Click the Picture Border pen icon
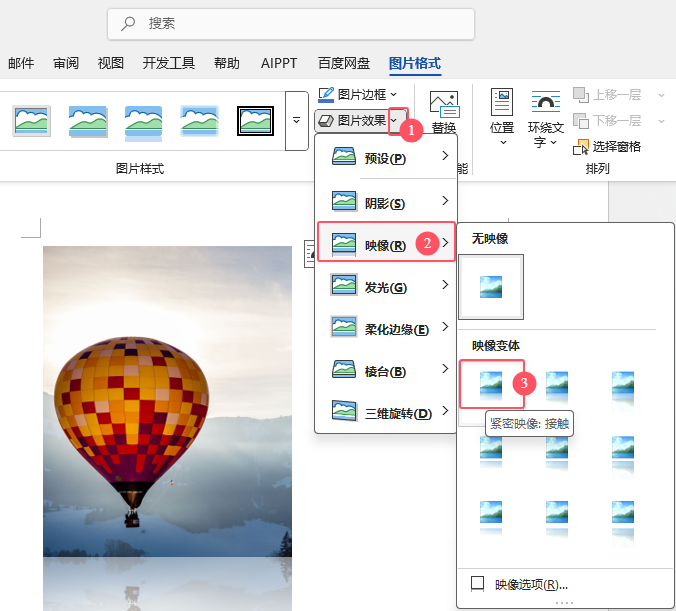Screen dimensions: 676x611 326,94
